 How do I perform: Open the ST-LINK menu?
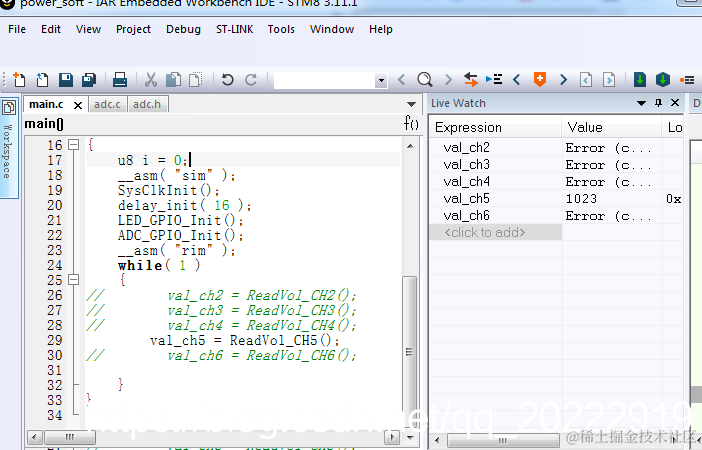point(234,29)
